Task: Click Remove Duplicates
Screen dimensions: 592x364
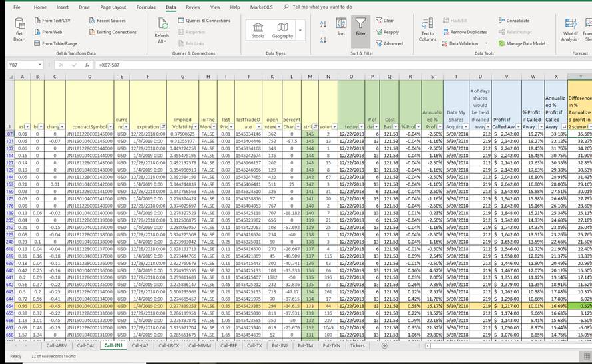Action: pos(465,32)
